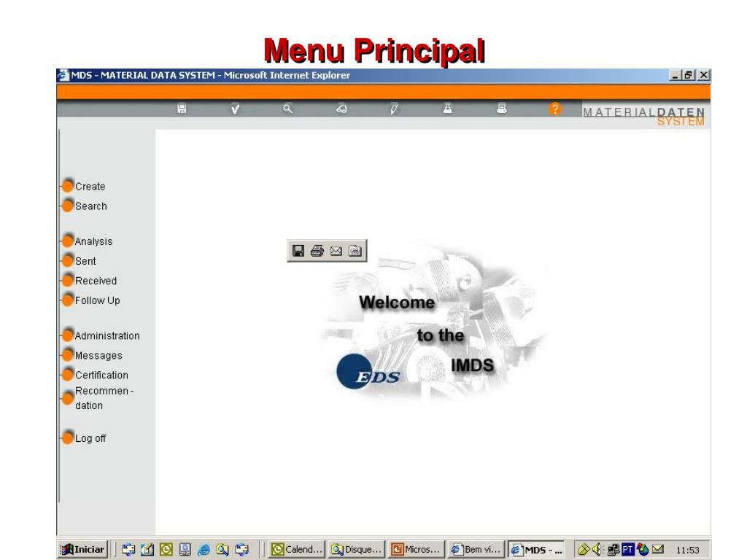The width and height of the screenshot is (747, 560).
Task: Click the yellow diamond tray icon
Action: [584, 550]
